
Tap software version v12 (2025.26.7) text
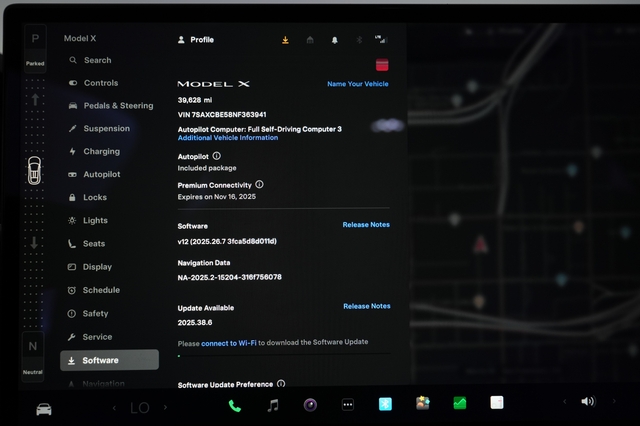(x=227, y=241)
